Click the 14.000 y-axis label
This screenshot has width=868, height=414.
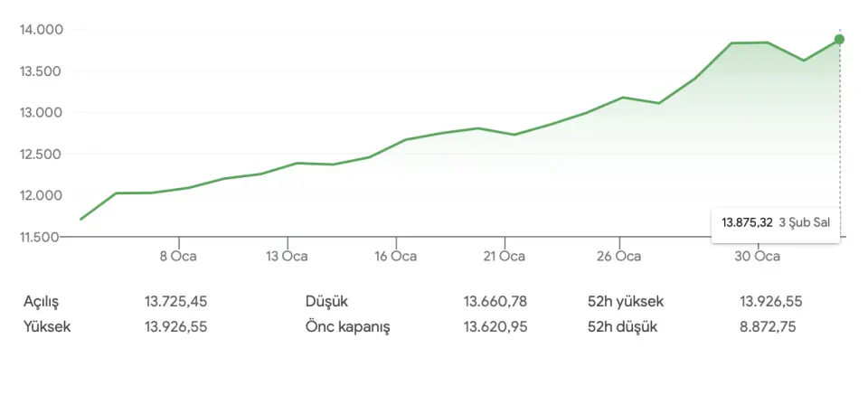[x=41, y=30]
